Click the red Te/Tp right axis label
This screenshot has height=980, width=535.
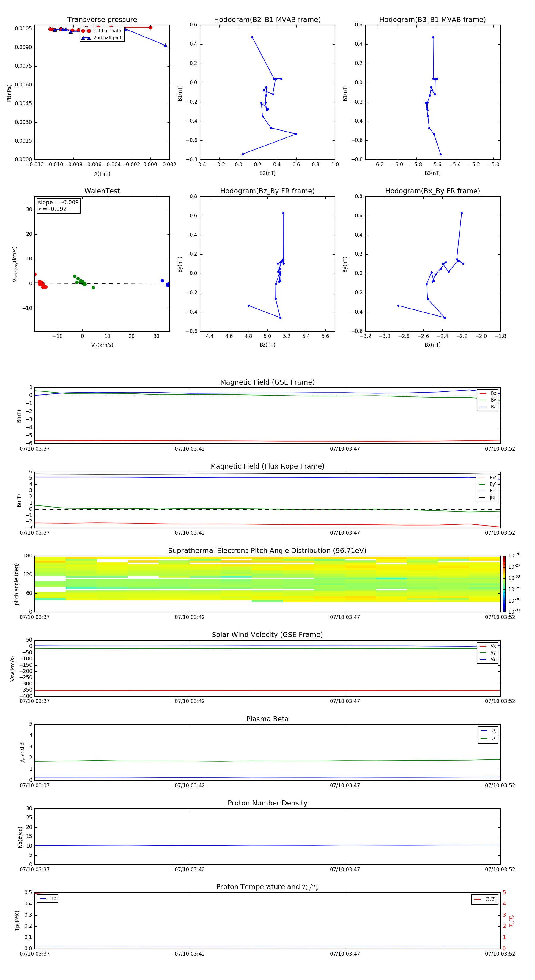tap(512, 921)
